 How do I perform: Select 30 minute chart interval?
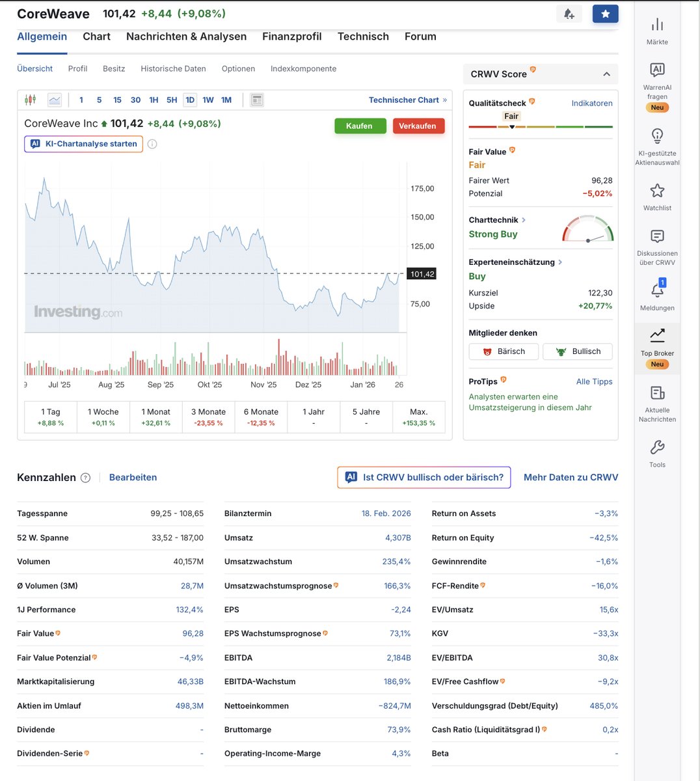click(135, 100)
